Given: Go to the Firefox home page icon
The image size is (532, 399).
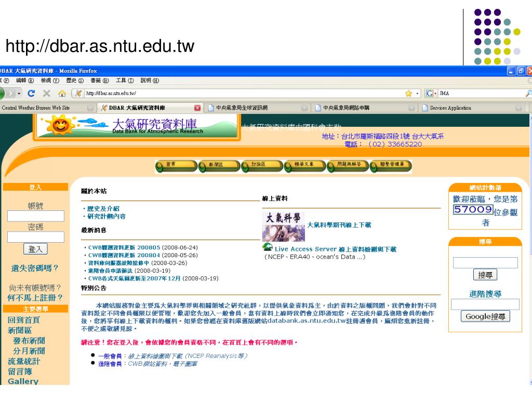Looking at the screenshot, I should pyautogui.click(x=62, y=94).
